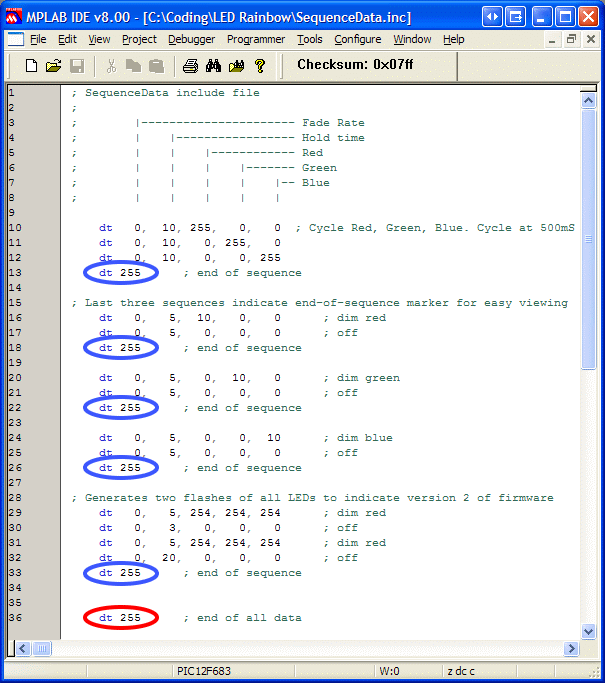605x683 pixels.
Task: Click the Copy toolbar icon
Action: coord(133,66)
